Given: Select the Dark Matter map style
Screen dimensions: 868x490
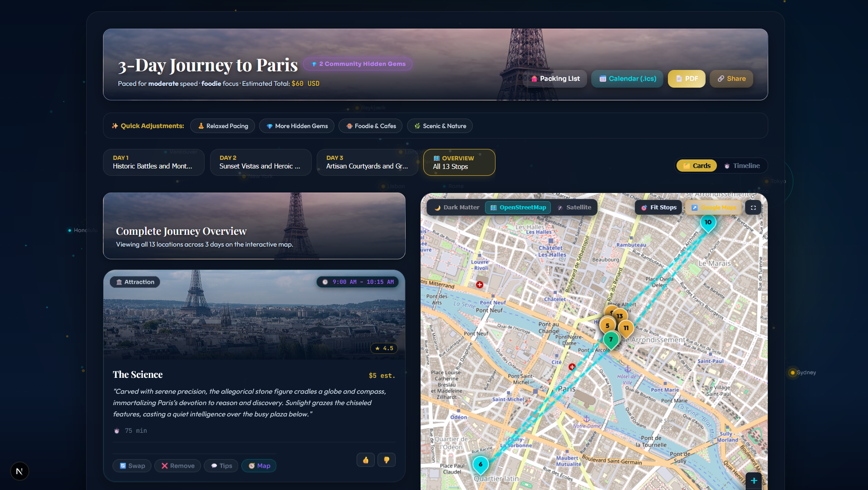Looking at the screenshot, I should point(456,208).
